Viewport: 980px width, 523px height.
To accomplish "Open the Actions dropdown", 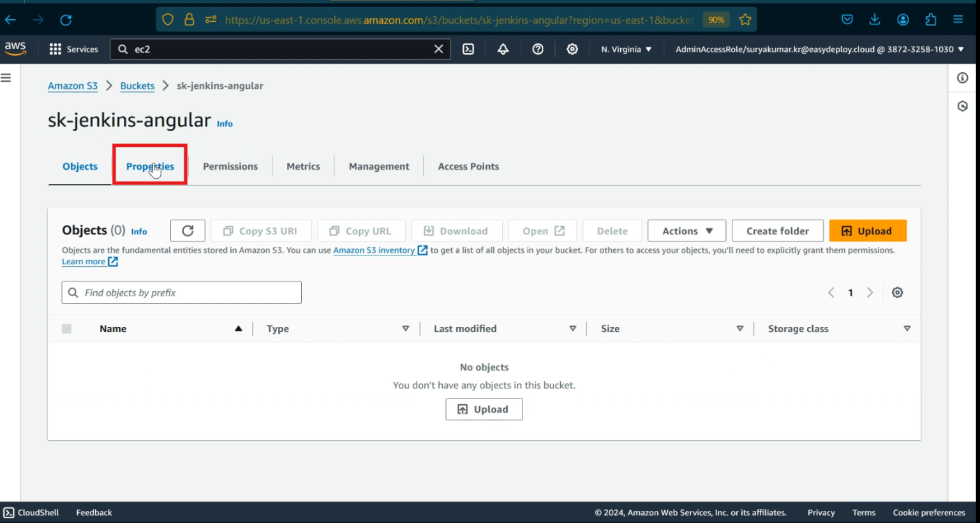I will click(686, 231).
